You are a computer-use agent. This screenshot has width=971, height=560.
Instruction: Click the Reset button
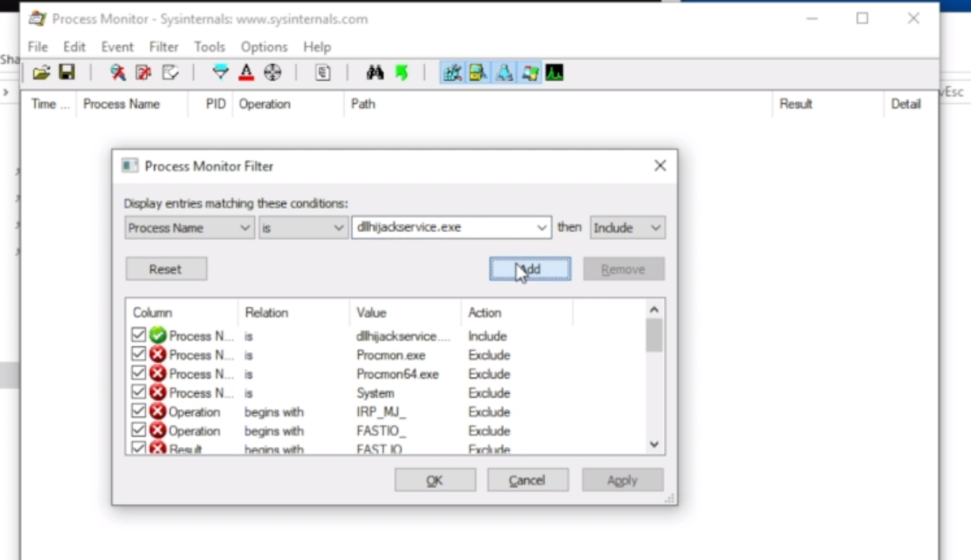click(x=166, y=269)
